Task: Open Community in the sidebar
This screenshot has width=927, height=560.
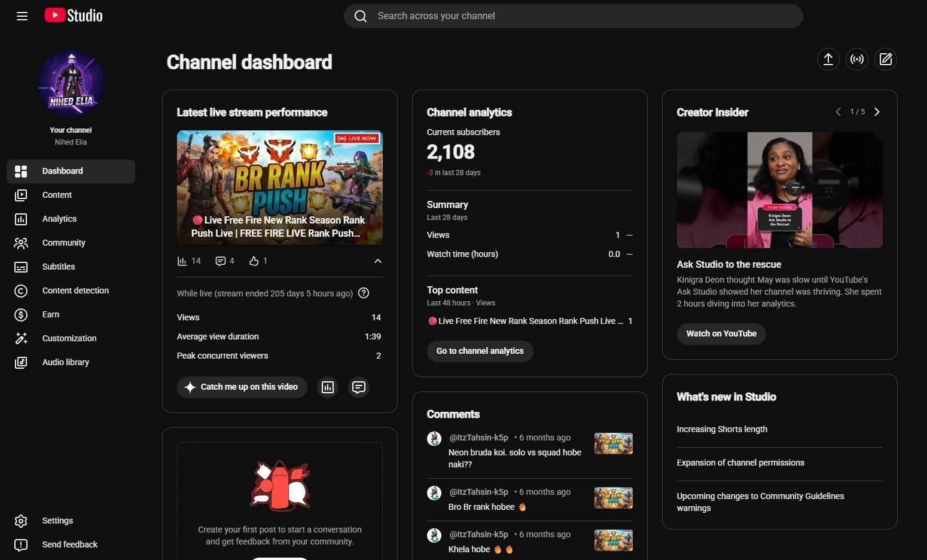Action: 71,243
